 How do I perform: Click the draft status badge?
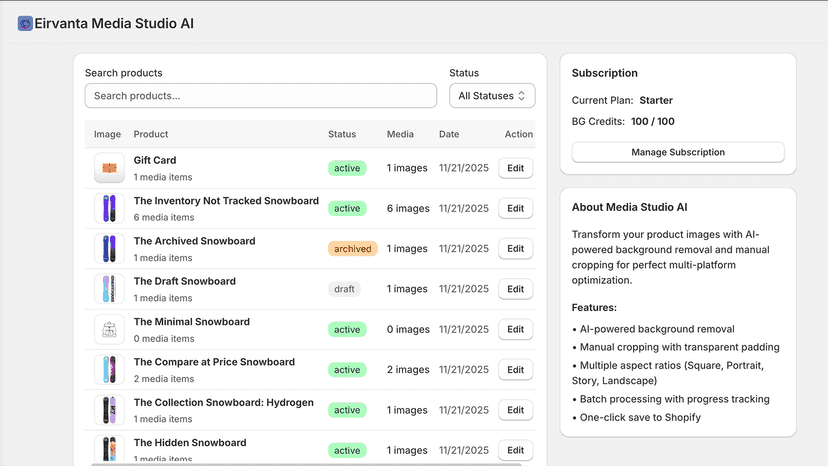coord(344,289)
